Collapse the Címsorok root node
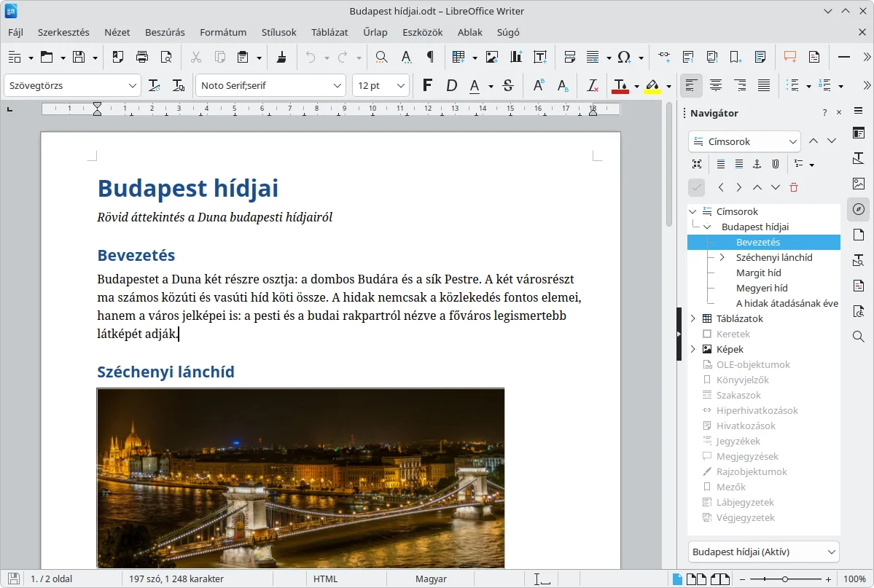The width and height of the screenshot is (874, 588). tap(692, 211)
